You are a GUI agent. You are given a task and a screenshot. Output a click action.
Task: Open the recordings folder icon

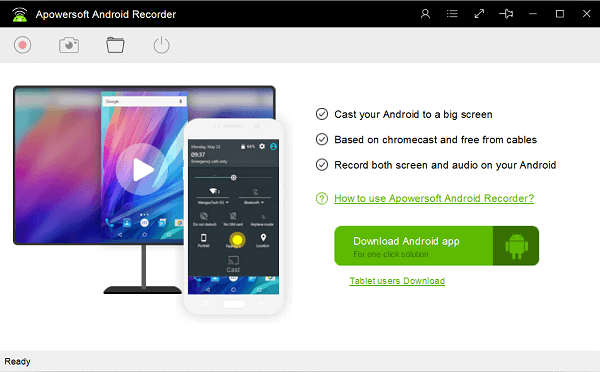click(x=115, y=45)
